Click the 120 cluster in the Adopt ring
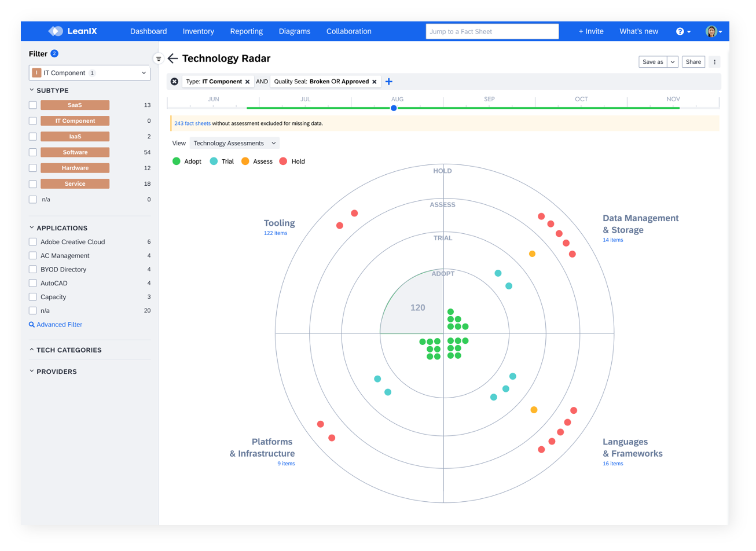 (x=417, y=308)
